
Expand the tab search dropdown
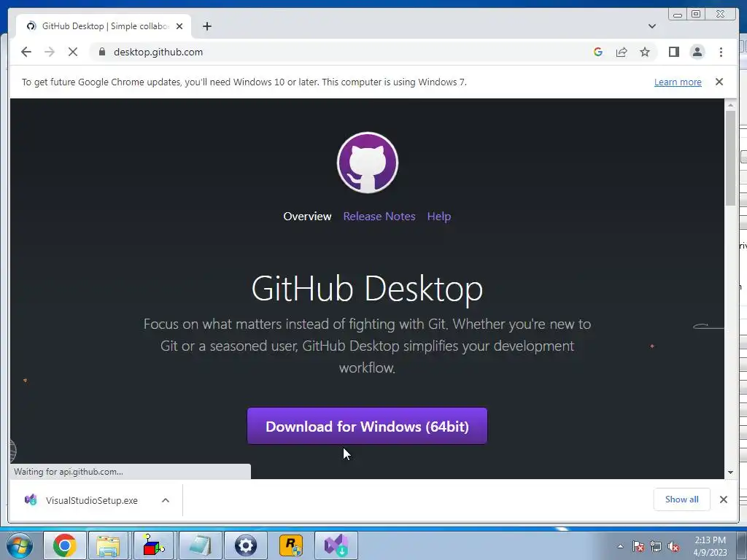tap(651, 26)
